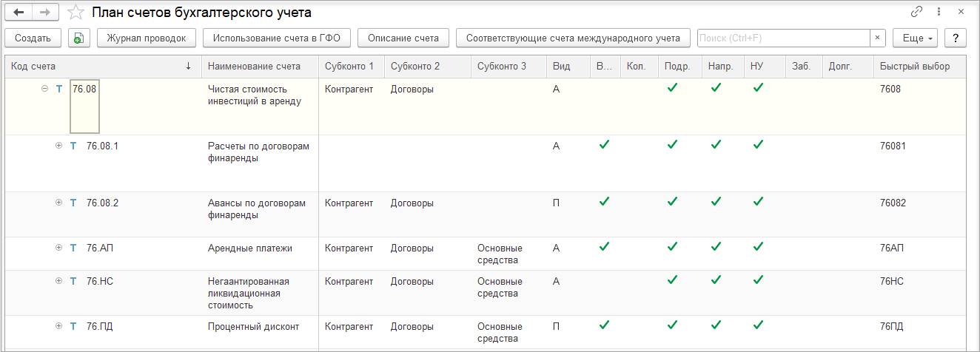
Task: Copy the link using the chain icon
Action: (x=917, y=13)
